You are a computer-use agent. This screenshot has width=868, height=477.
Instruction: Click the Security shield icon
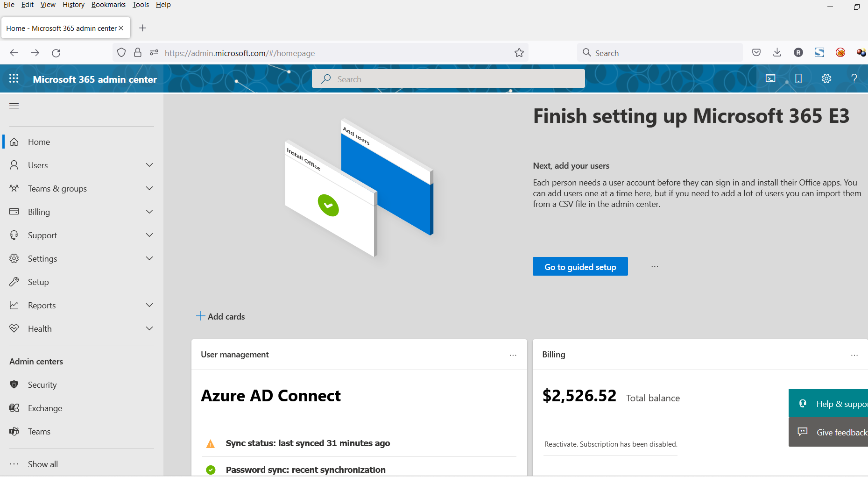pos(14,384)
